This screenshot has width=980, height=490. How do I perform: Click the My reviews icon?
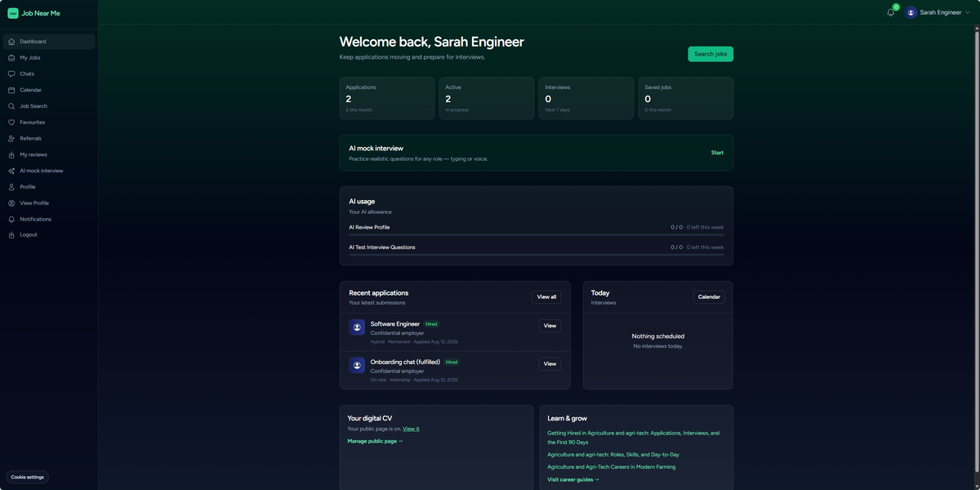coord(11,154)
